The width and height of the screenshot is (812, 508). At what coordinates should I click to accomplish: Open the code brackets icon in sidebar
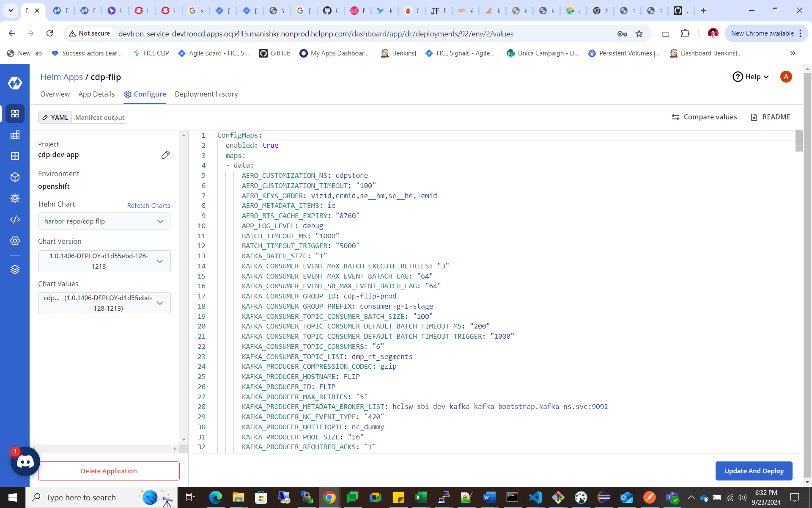pyautogui.click(x=15, y=219)
